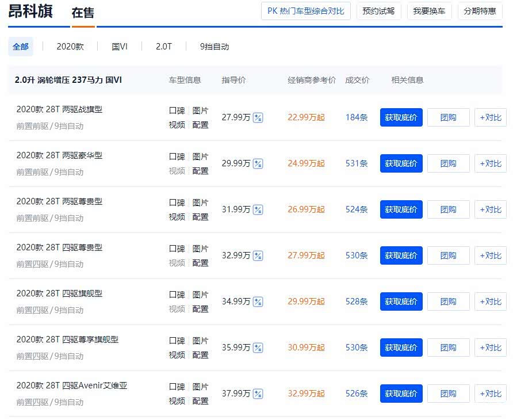513x420 pixels.
Task: Add 两驱战旗型 to comparison
Action: click(491, 117)
